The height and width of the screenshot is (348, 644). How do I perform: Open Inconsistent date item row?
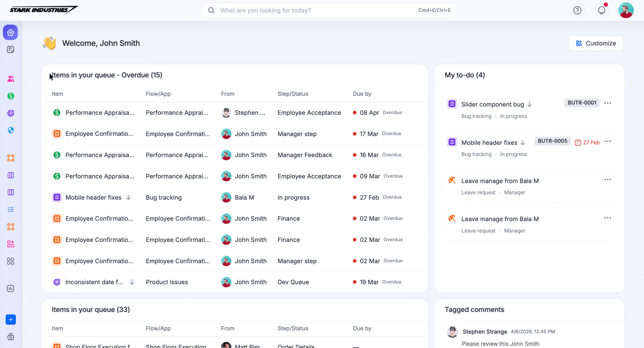coord(94,282)
